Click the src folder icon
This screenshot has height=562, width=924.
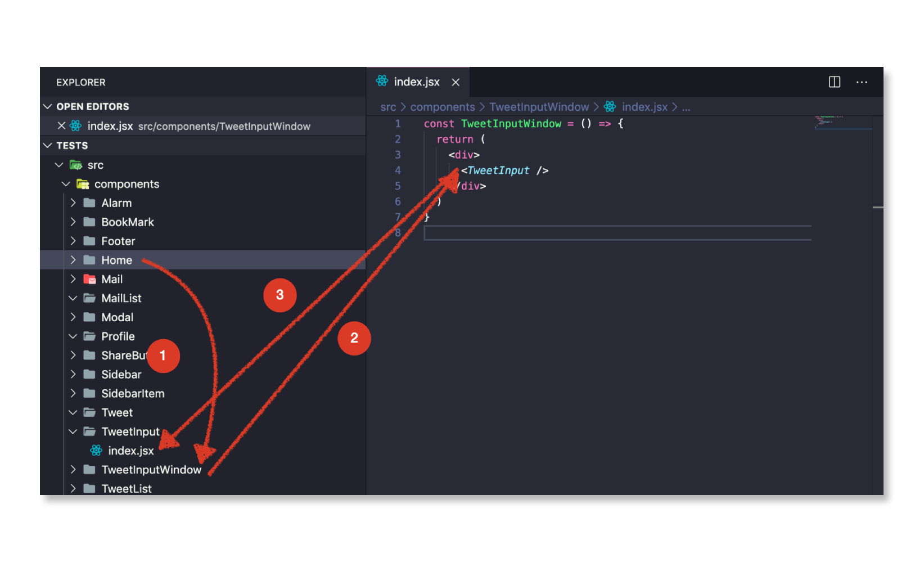click(75, 165)
